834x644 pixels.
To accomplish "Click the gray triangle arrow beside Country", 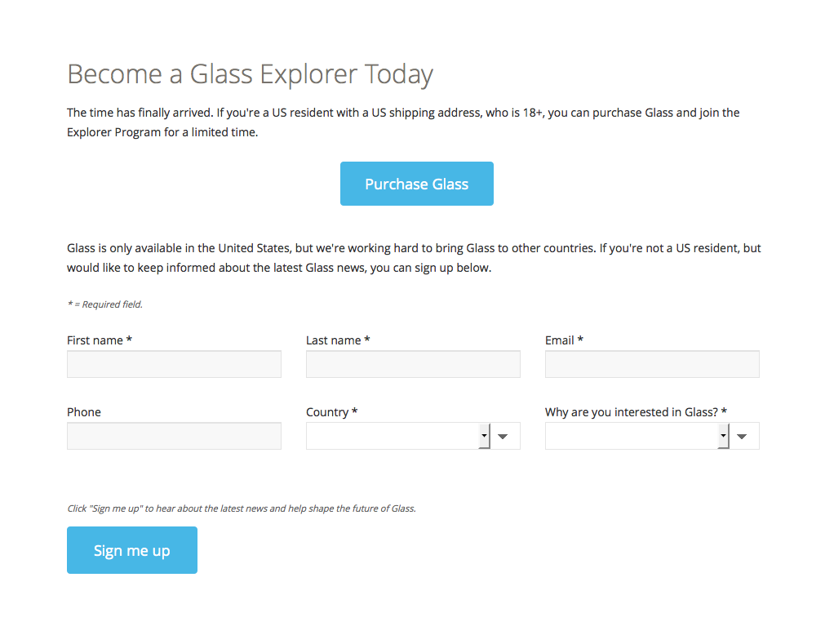I will pos(504,437).
